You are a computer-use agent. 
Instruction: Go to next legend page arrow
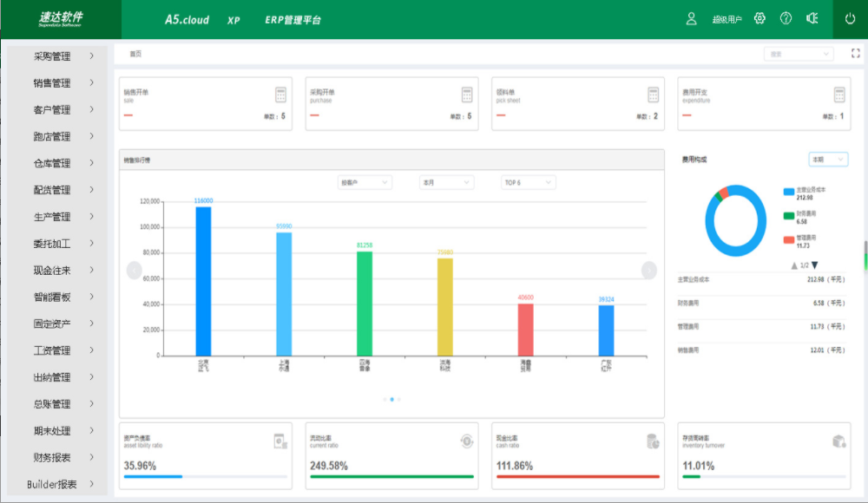815,265
